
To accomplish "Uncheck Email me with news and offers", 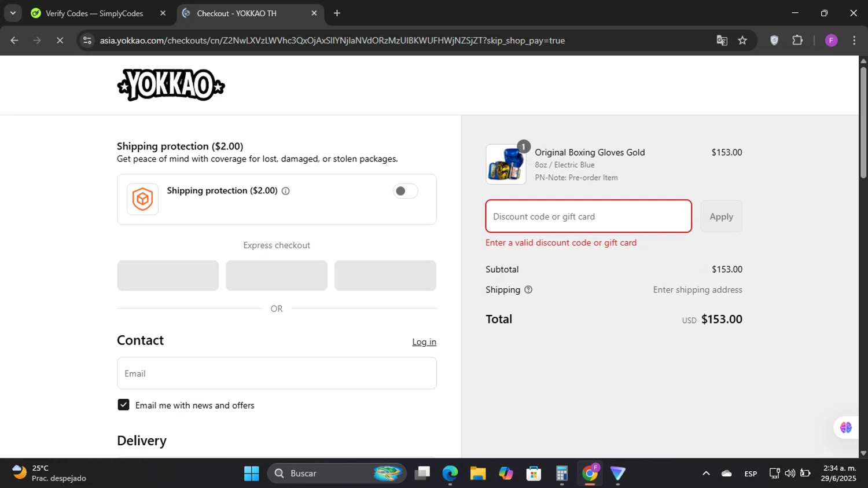I will click(123, 405).
